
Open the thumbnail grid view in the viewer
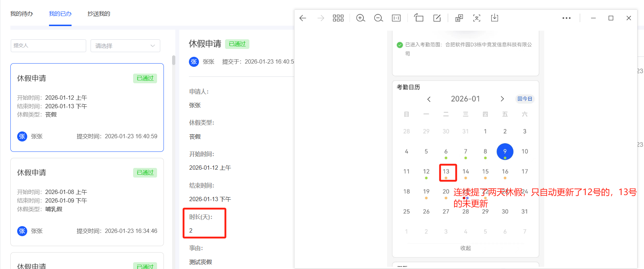point(338,18)
